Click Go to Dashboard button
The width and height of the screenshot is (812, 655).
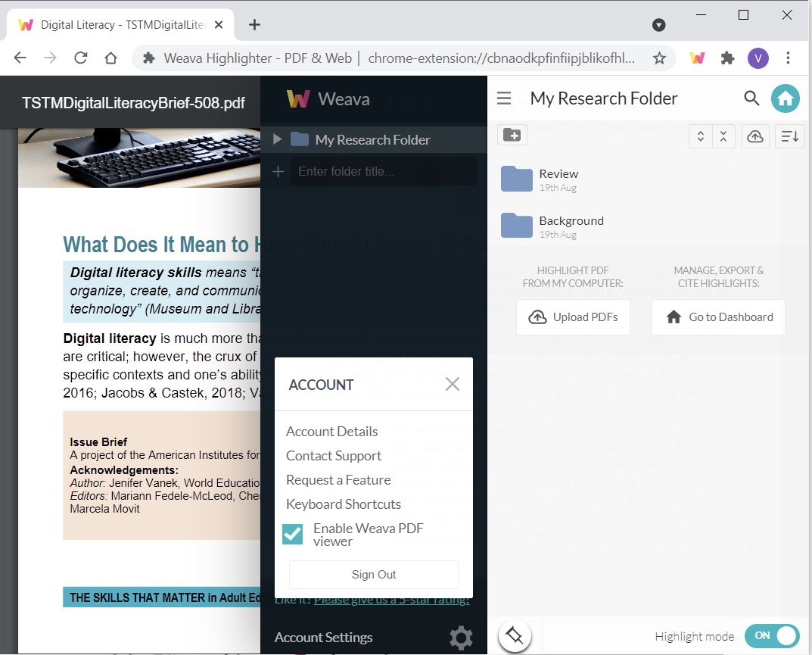click(719, 317)
